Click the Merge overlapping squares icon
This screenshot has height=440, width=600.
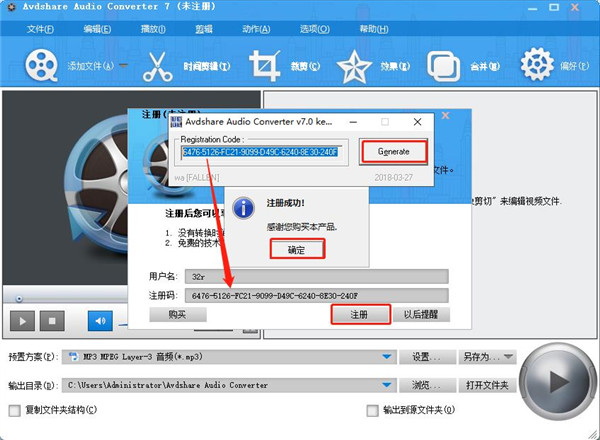[x=443, y=67]
